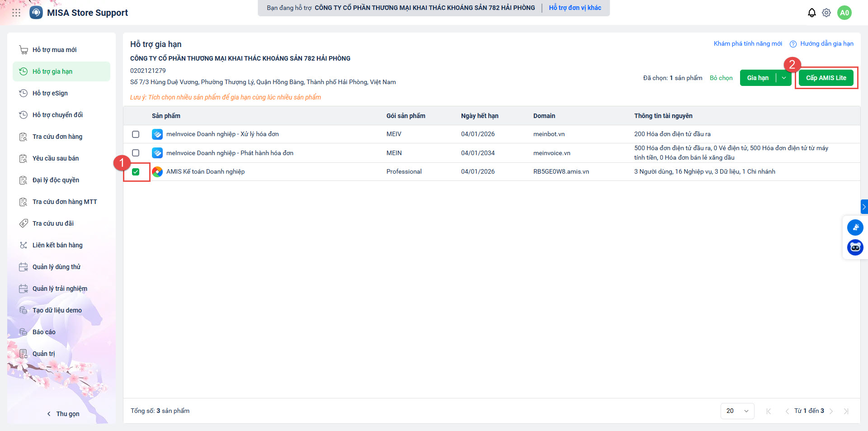Click the icon next to Quản trị
Image resolution: width=868 pixels, height=431 pixels.
click(x=24, y=354)
